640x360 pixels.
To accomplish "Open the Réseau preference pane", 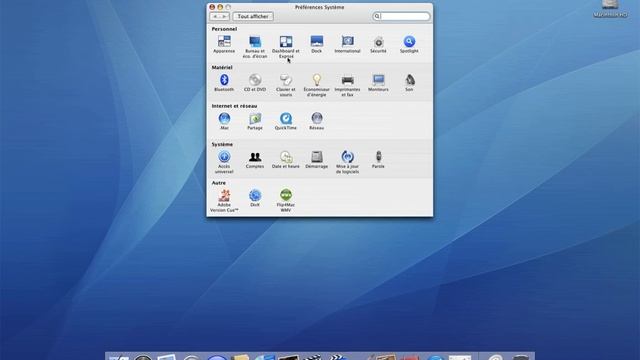I will 317,121.
